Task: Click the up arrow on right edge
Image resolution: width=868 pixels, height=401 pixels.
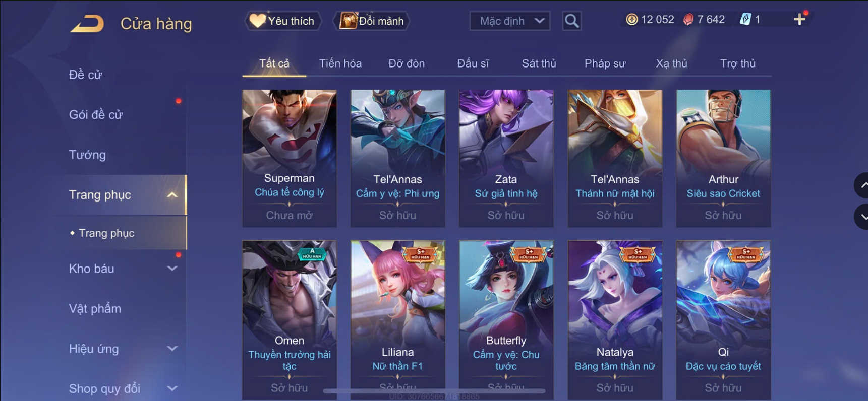Action: coord(862,185)
